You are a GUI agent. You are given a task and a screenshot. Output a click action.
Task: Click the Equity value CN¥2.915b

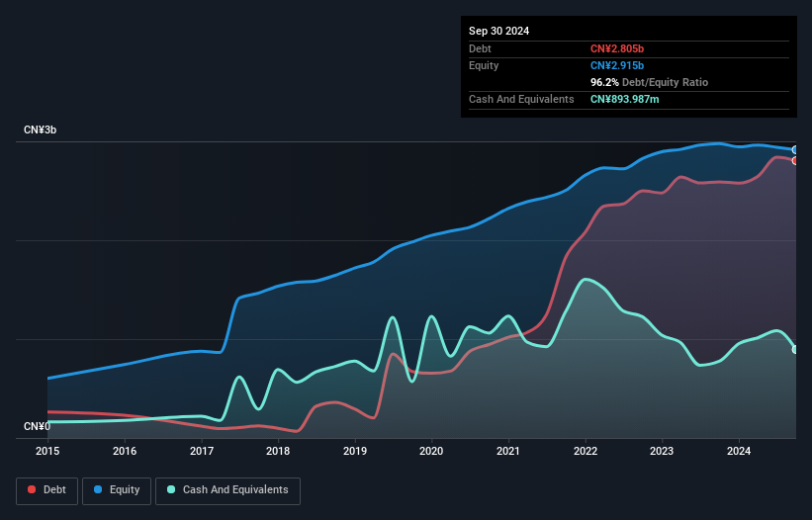[617, 65]
